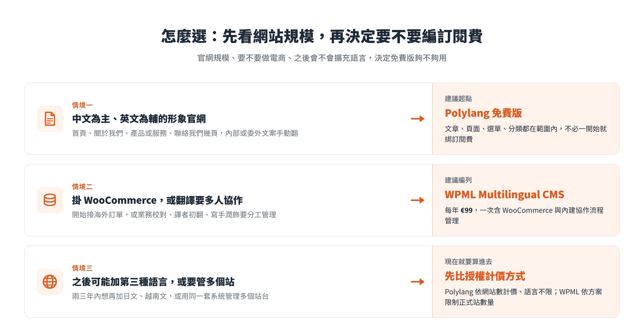Click the title 中文為主、英文為輔的形象官網
The height and width of the screenshot is (324, 644).
click(139, 119)
